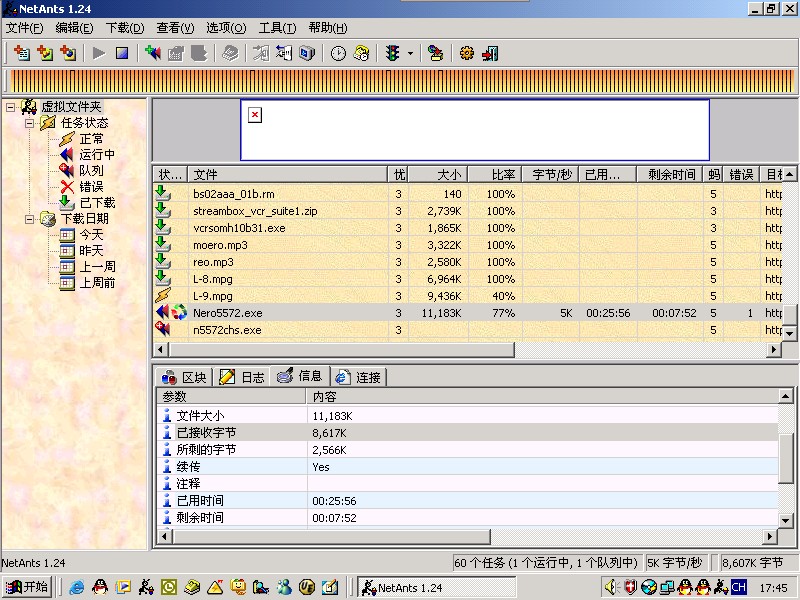800x600 pixels.
Task: Click the traffic light speed icon
Action: pos(392,53)
